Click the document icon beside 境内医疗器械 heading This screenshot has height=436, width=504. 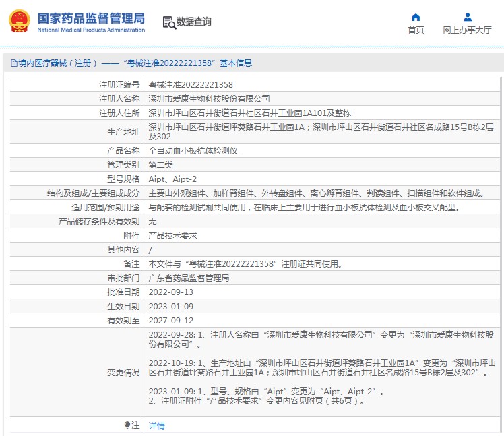coord(13,63)
